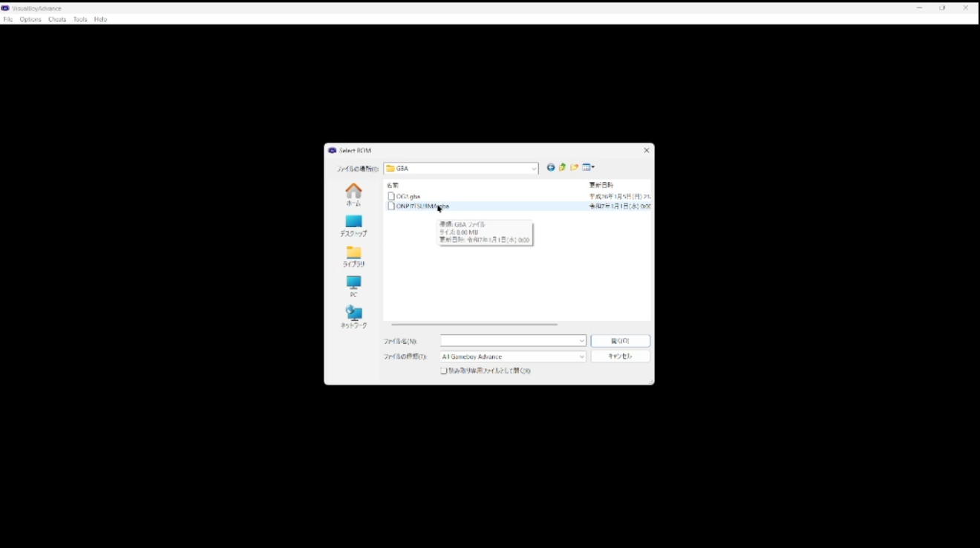Create a new folder in the dialog
980x548 pixels.
coord(575,168)
